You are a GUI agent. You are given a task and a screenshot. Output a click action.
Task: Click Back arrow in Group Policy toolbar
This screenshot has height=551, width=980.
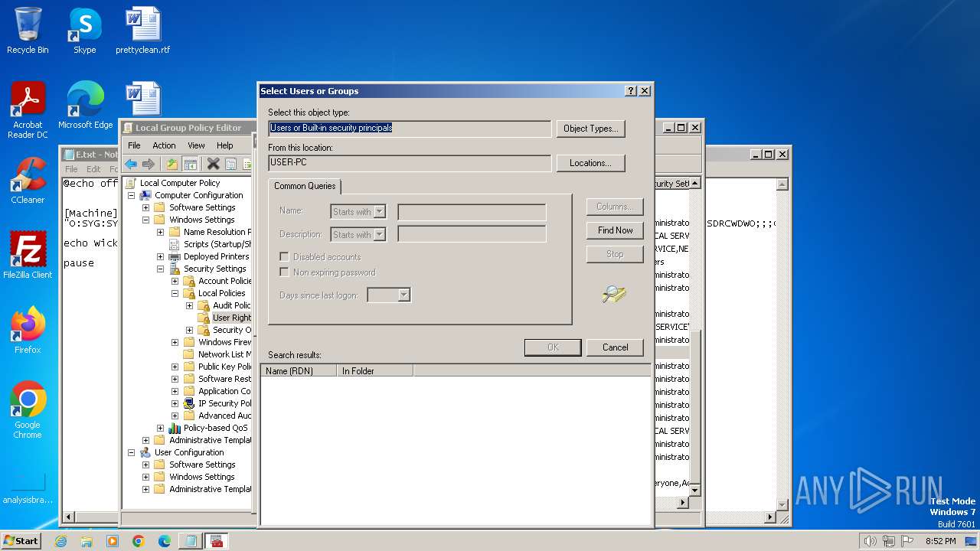(x=131, y=164)
